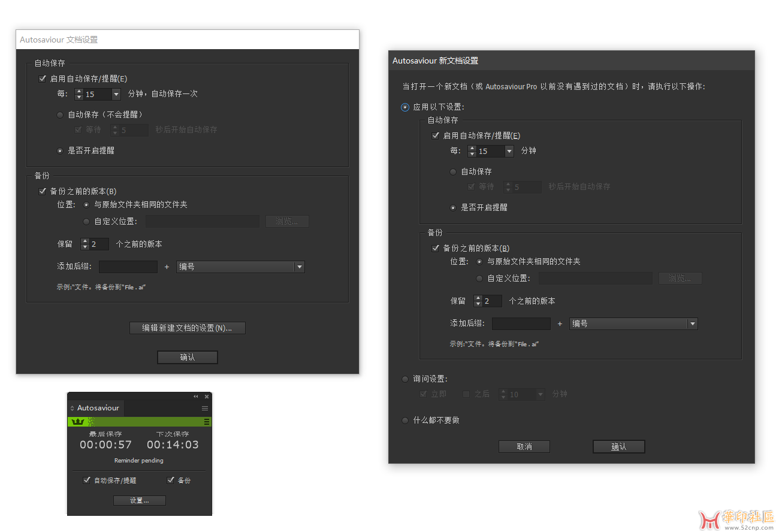776x532 pixels.
Task: Close the Autosaviour panel with X icon
Action: pos(207,397)
